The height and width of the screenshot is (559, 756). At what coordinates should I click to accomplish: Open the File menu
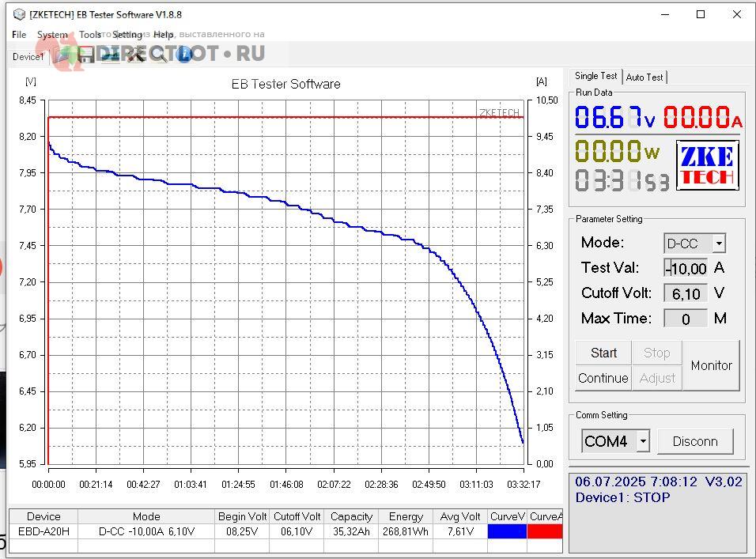pyautogui.click(x=19, y=35)
